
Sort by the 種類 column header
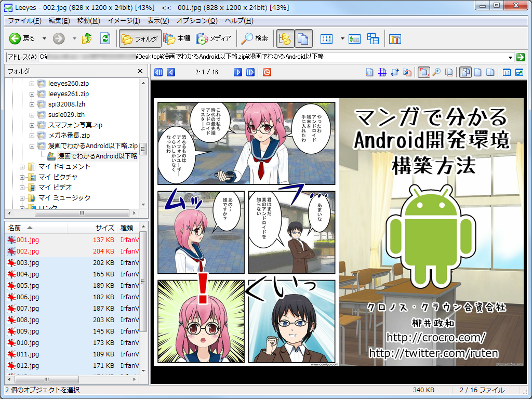(128, 228)
